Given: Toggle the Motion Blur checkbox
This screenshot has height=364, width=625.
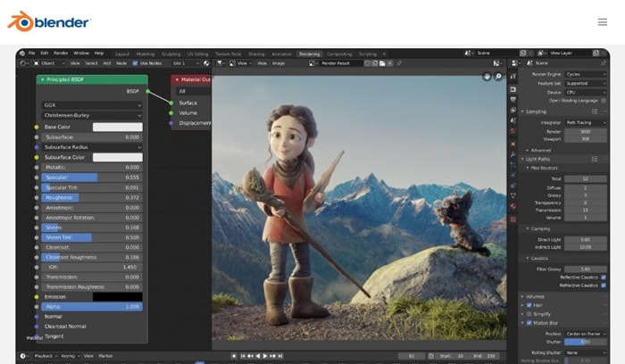Looking at the screenshot, I should click(529, 323).
